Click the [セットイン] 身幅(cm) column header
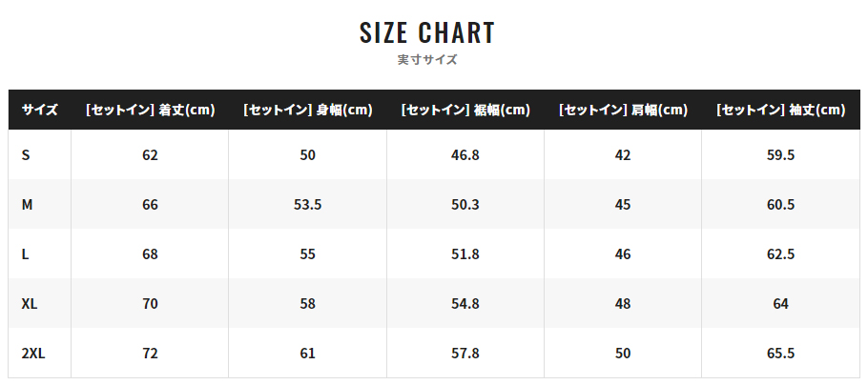Viewport: 868px width, 385px height. 308,110
